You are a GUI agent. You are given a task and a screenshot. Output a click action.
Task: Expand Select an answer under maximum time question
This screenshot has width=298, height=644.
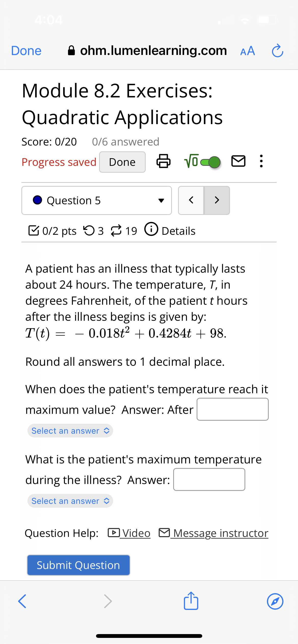70,431
